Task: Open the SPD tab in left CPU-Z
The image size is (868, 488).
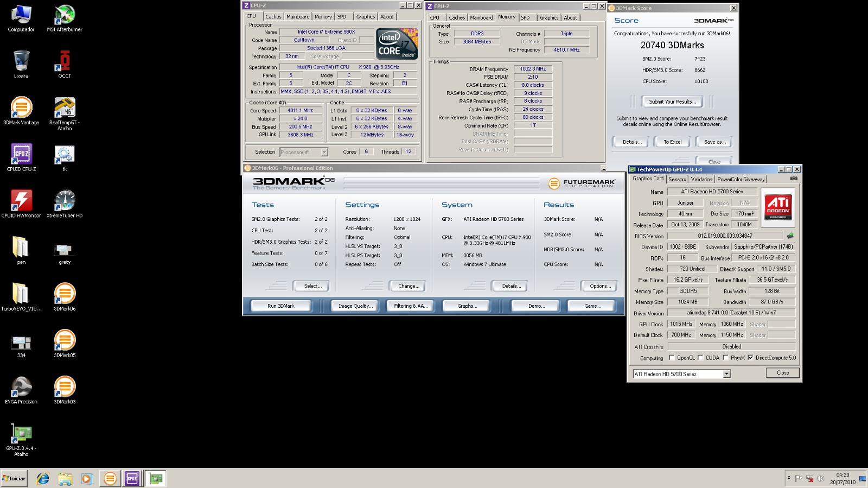Action: click(342, 17)
